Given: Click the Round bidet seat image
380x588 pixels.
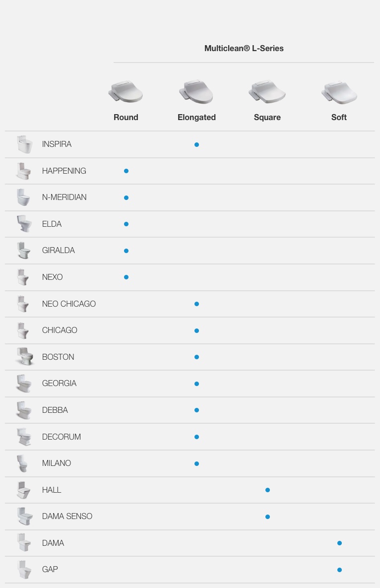Looking at the screenshot, I should pyautogui.click(x=126, y=91).
